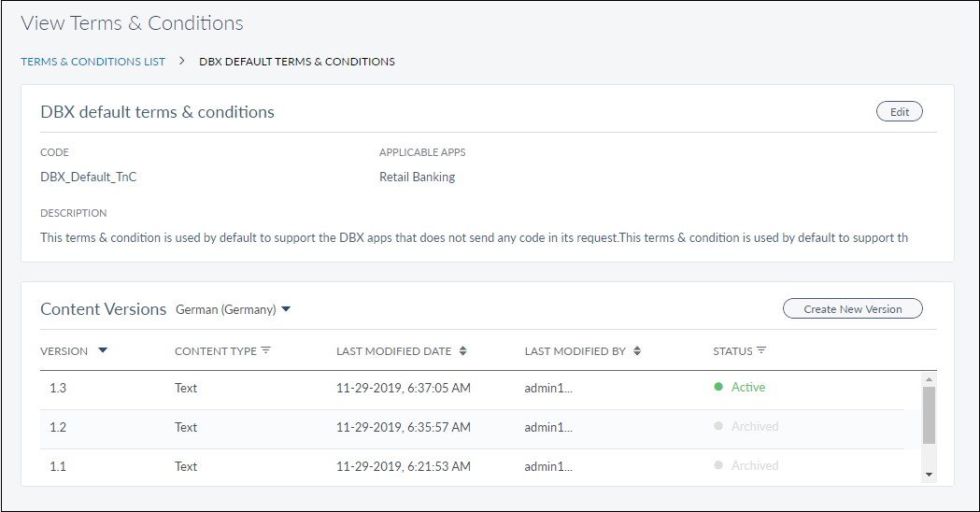
Task: Sort using Last Modified By arrows icon
Action: [637, 351]
